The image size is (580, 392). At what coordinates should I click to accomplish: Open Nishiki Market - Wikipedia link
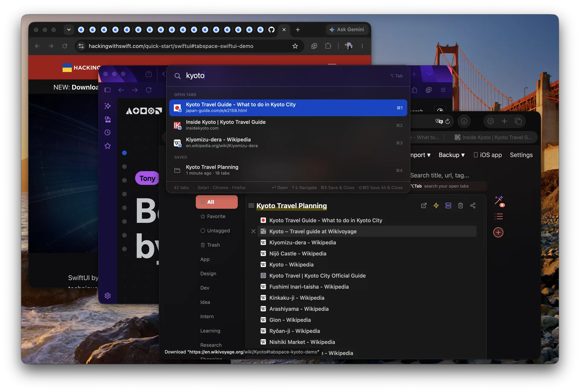pyautogui.click(x=302, y=342)
